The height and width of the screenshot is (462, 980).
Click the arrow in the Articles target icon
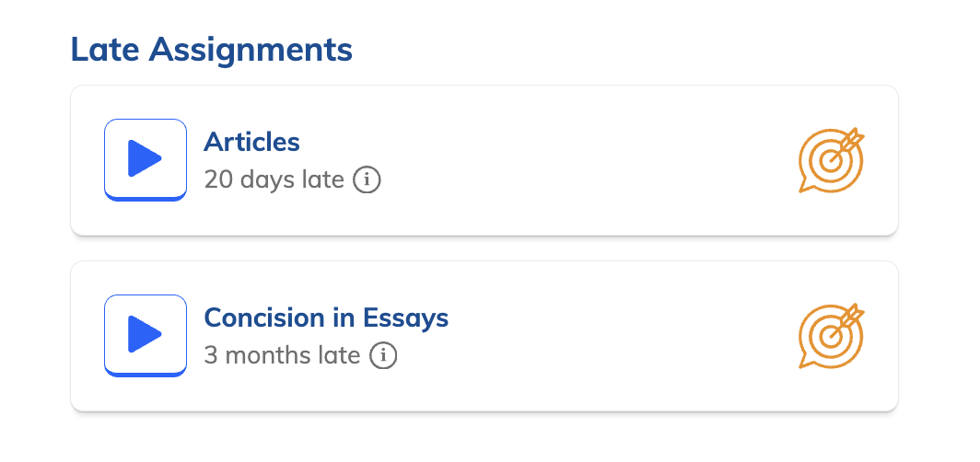point(852,141)
